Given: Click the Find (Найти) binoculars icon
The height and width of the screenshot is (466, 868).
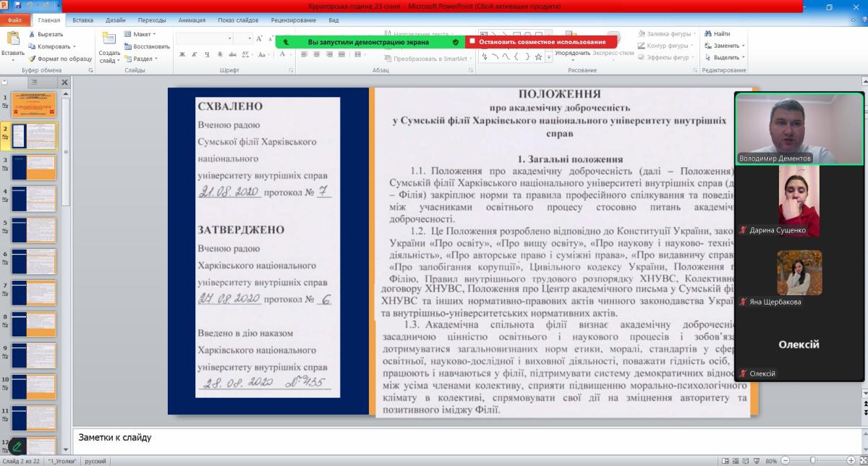Looking at the screenshot, I should pyautogui.click(x=707, y=34).
